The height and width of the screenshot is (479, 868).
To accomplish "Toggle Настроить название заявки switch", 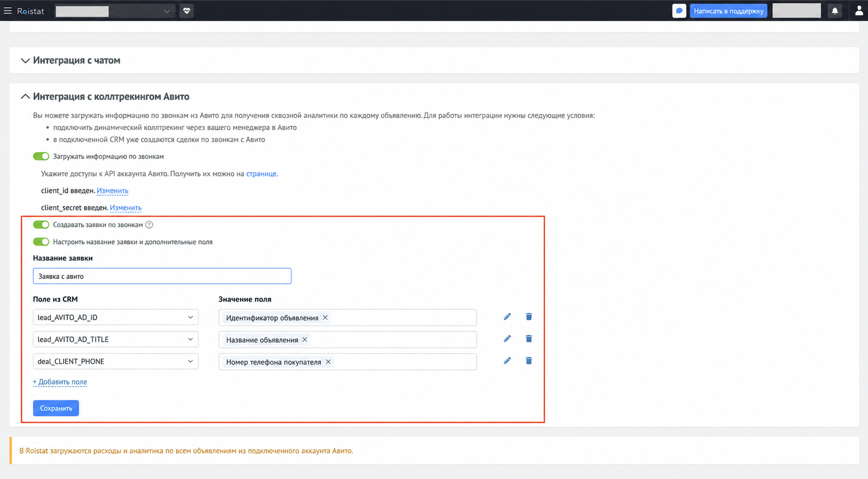I will tap(41, 242).
